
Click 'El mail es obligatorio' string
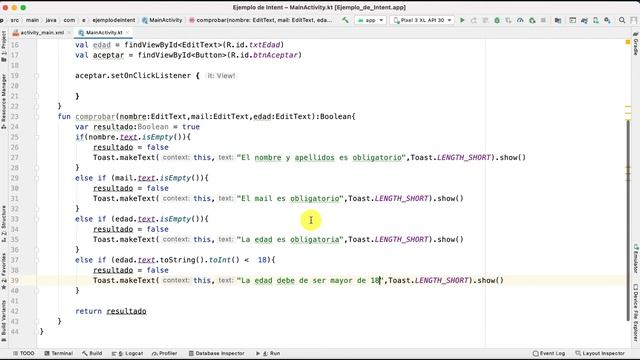click(291, 198)
